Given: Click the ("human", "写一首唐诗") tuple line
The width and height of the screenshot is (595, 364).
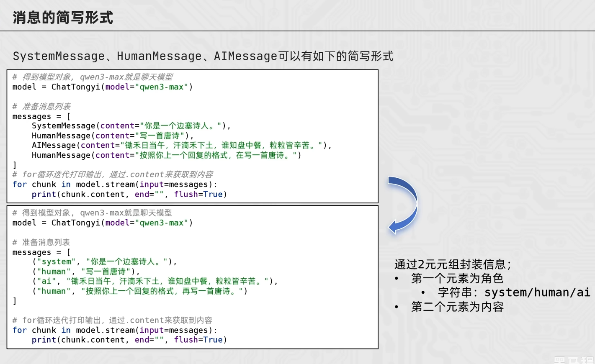Looking at the screenshot, I should pos(86,272).
